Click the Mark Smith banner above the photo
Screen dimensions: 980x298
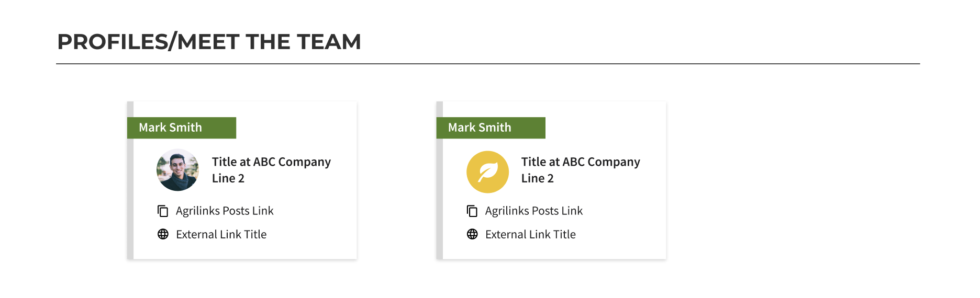tap(181, 128)
